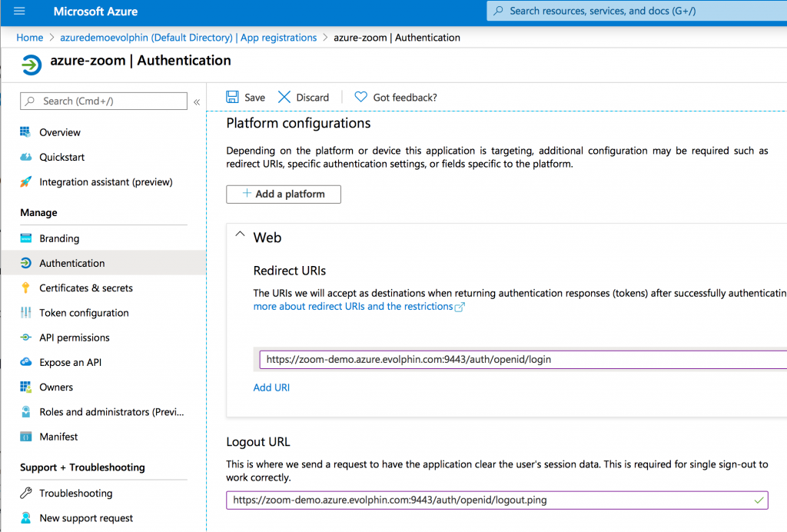Image resolution: width=787 pixels, height=532 pixels.
Task: Click the magnifier icon in global search bar
Action: (498, 11)
